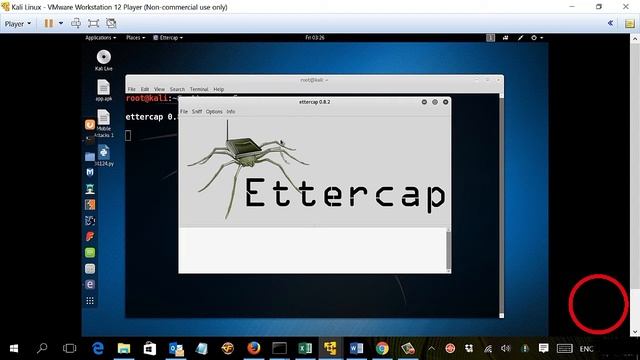
Task: Open Windows volume control in tray
Action: click(505, 349)
